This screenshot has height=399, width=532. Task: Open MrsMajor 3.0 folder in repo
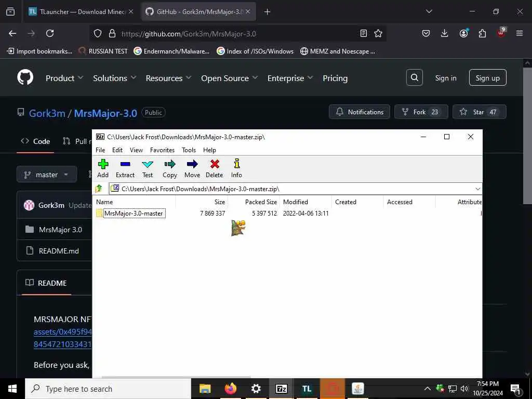coord(60,230)
